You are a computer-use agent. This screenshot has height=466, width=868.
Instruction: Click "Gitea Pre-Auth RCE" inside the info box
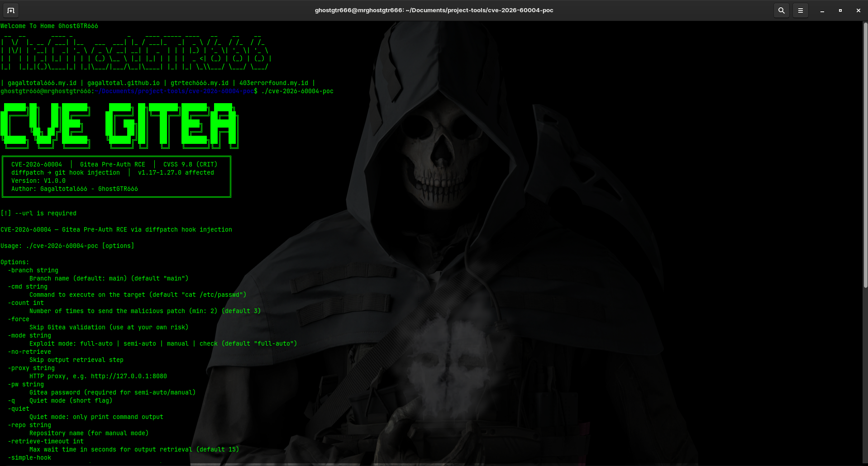coord(113,165)
